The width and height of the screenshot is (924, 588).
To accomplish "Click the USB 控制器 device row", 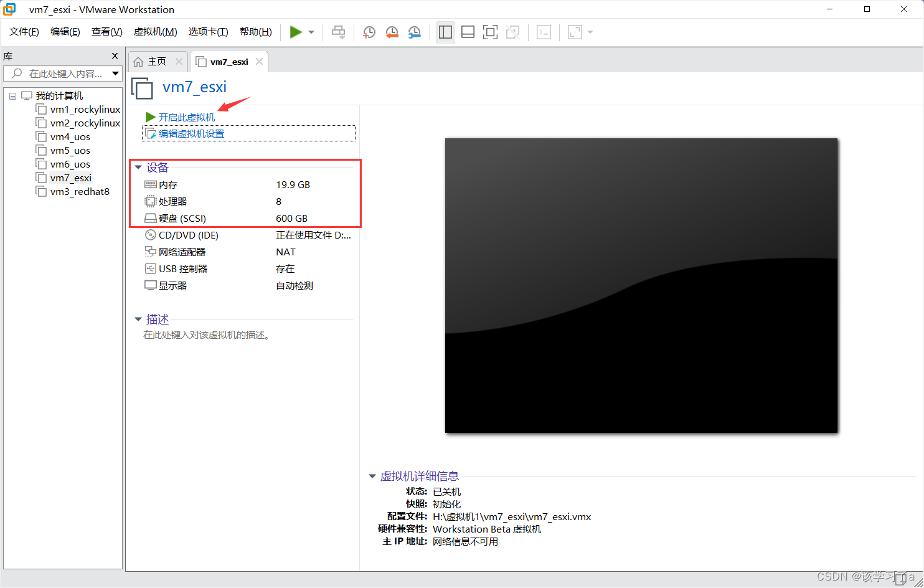I will (x=248, y=268).
